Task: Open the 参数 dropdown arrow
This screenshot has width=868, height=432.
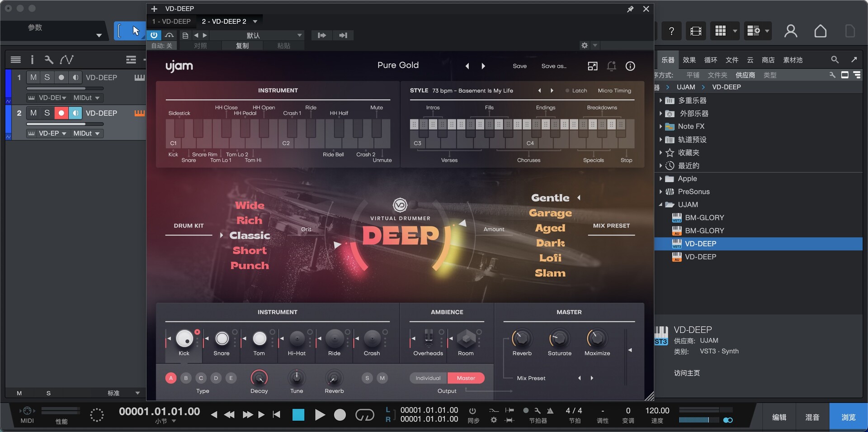Action: tap(99, 35)
